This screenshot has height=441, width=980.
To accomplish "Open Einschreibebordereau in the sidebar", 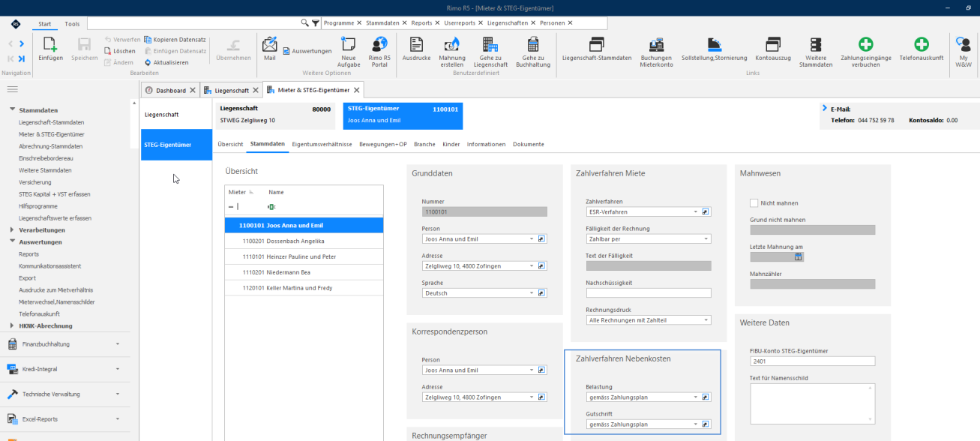I will [46, 158].
